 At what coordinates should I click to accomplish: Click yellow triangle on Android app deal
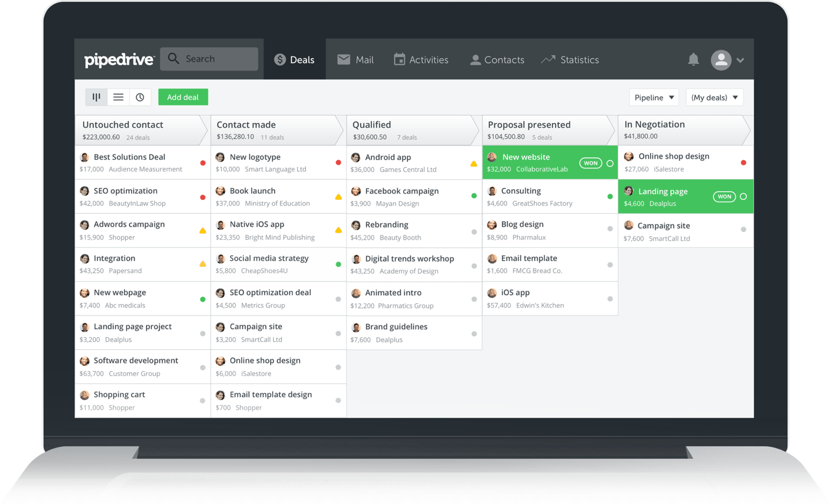pyautogui.click(x=474, y=164)
